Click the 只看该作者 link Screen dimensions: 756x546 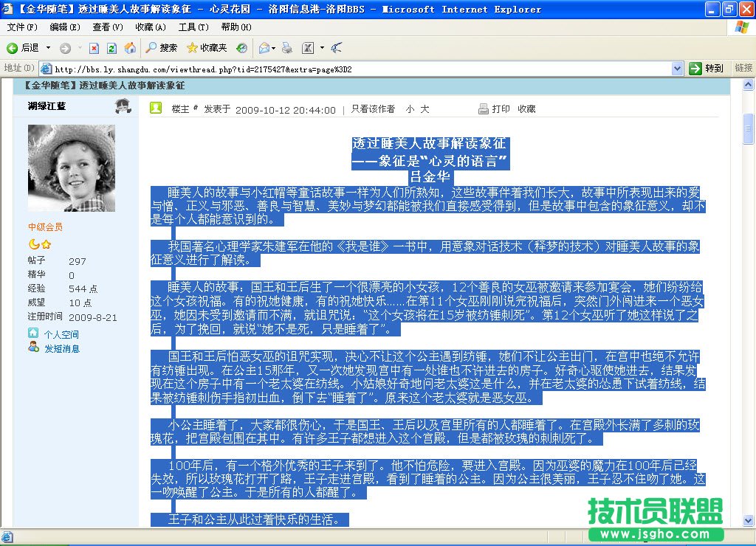(372, 109)
